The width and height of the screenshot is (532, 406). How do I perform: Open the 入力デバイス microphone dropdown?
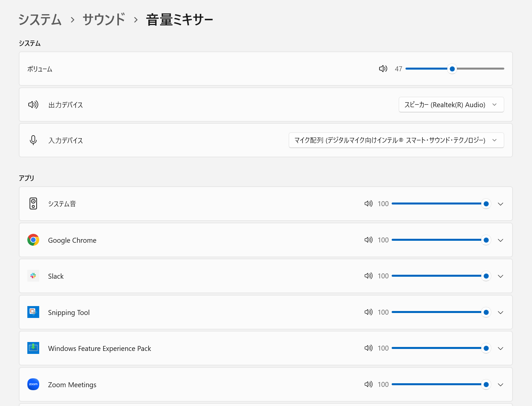[x=396, y=140]
